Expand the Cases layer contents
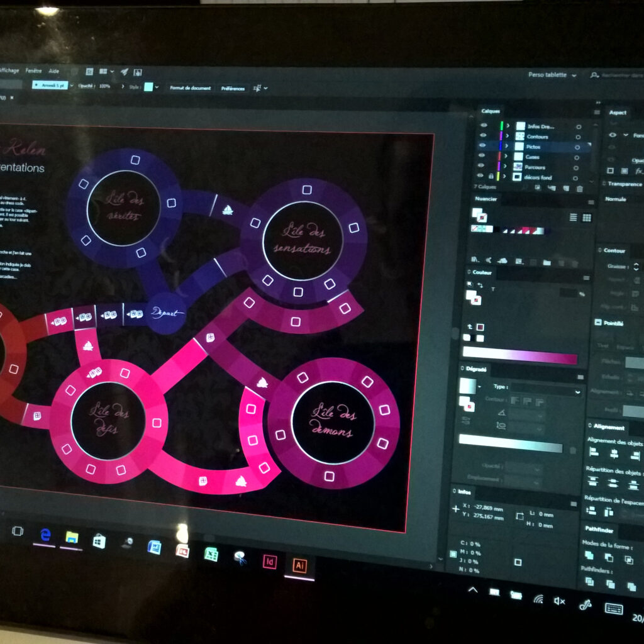 click(x=506, y=156)
